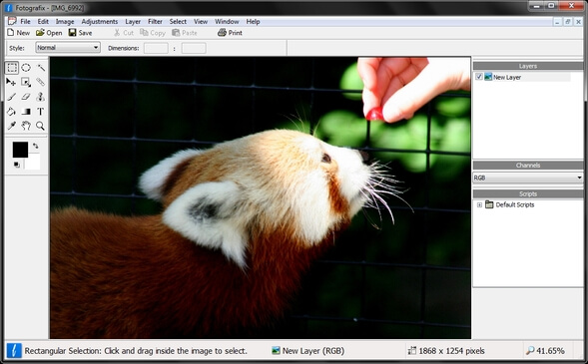588x364 pixels.
Task: Open the Help menu
Action: point(253,21)
